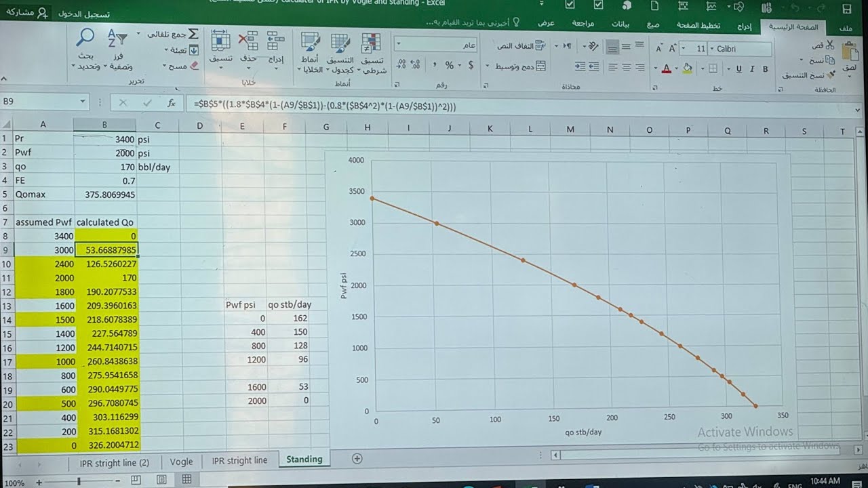Open the Data (بيانات) tab

pos(621,25)
